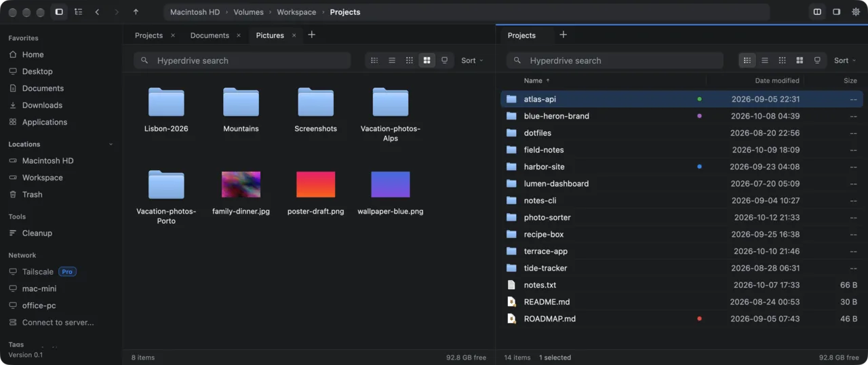868x365 pixels.
Task: Sort by the Size column header
Action: (850, 81)
